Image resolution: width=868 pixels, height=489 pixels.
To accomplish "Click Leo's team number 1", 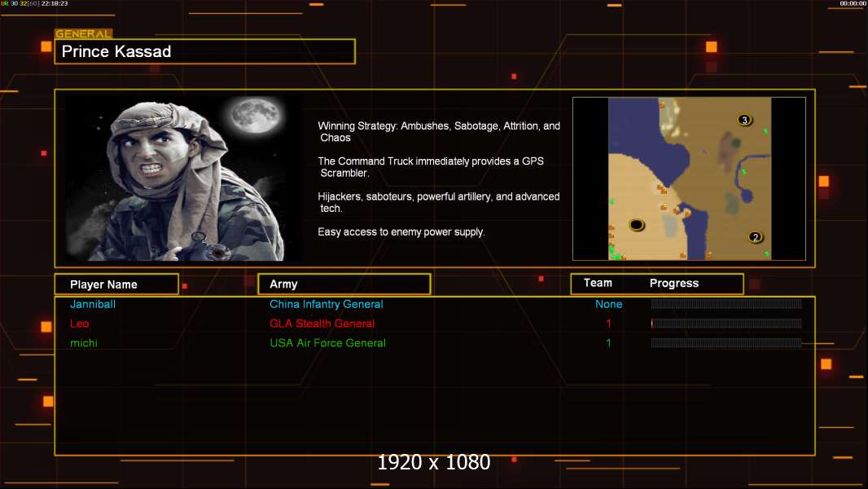I will tap(608, 324).
